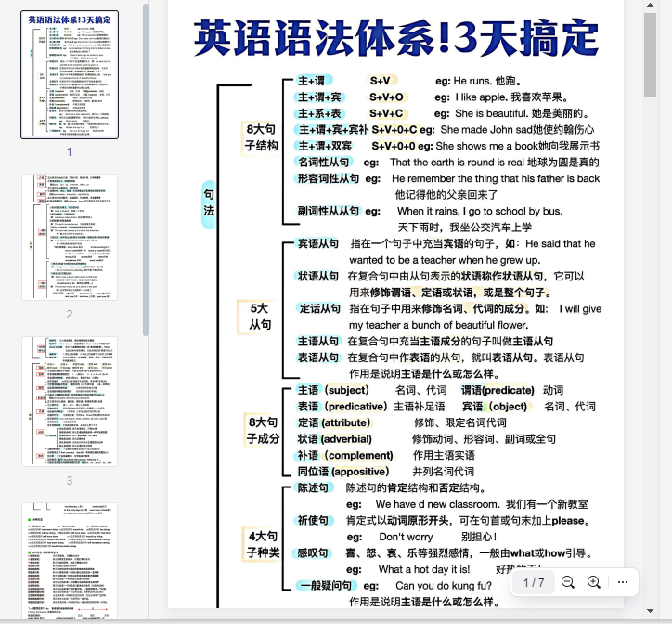Click the example 'Can you do kung fu?'
Viewport: 672px width, 624px height.
pyautogui.click(x=444, y=586)
